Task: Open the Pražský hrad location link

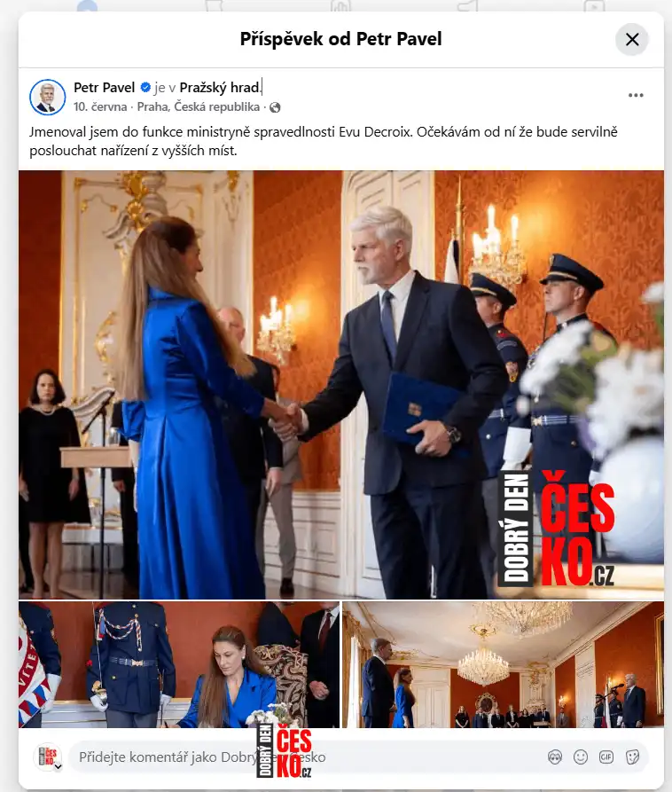Action: [220, 88]
